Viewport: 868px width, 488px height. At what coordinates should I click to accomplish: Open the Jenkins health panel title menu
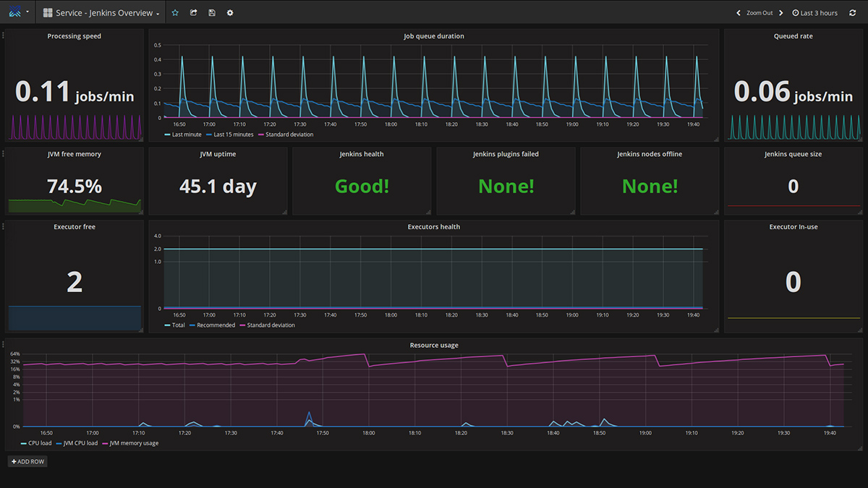tap(362, 154)
